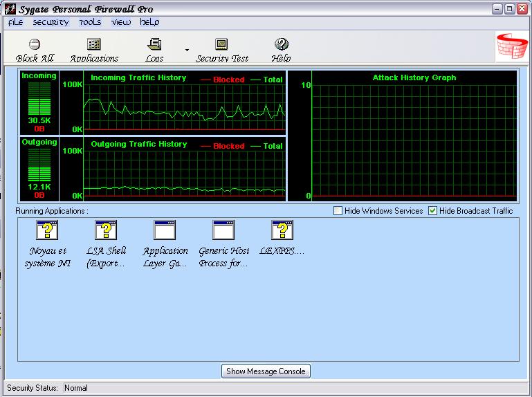Run the Security Test icon
Image resolution: width=532 pixels, height=397 pixels.
[221, 44]
